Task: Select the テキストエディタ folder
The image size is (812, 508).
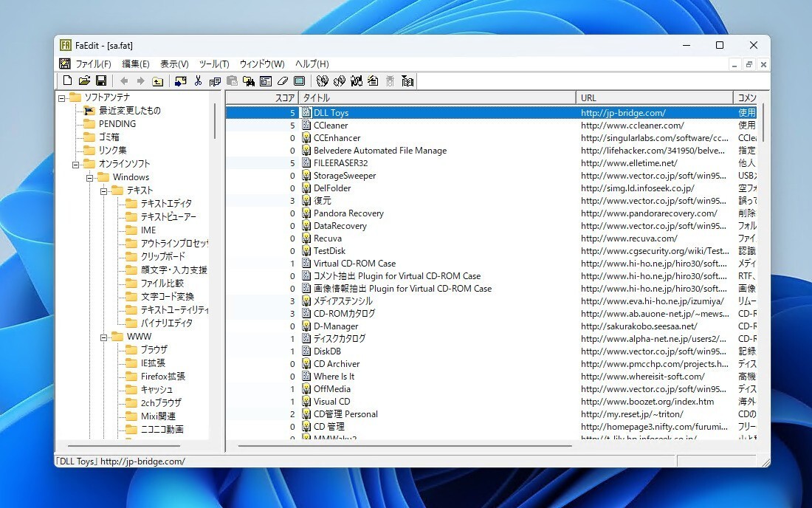Action: [166, 203]
